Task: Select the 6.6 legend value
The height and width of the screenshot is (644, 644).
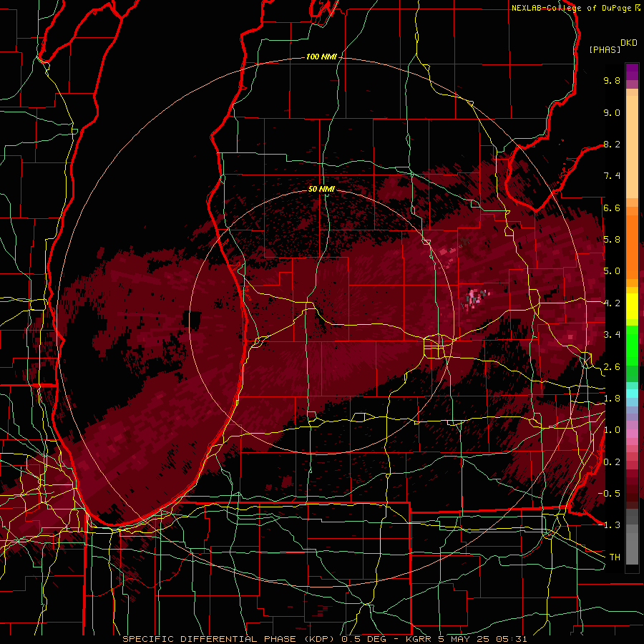Action: pyautogui.click(x=612, y=208)
